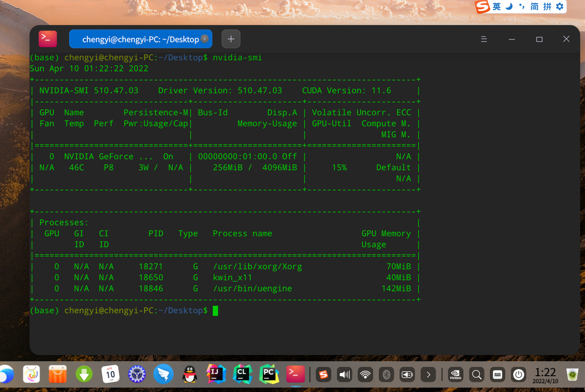The height and width of the screenshot is (392, 585).
Task: Click the 256MiB memory used value
Action: pyautogui.click(x=228, y=168)
